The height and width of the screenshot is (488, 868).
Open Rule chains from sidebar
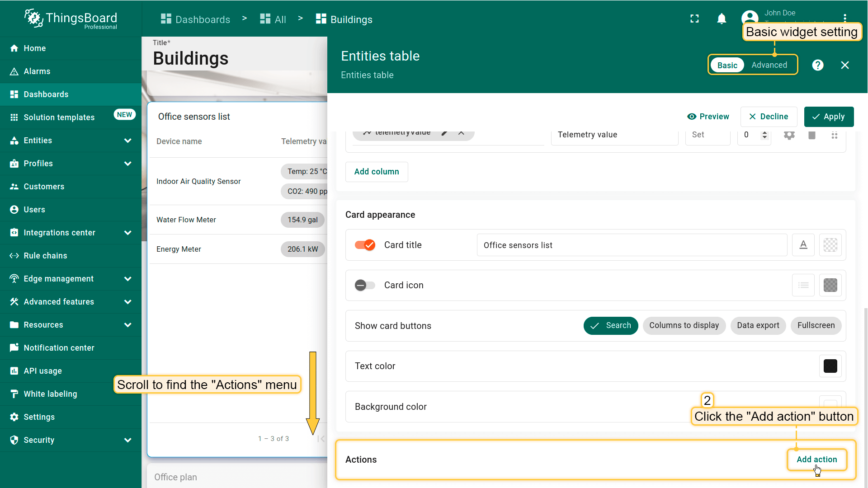pos(45,256)
